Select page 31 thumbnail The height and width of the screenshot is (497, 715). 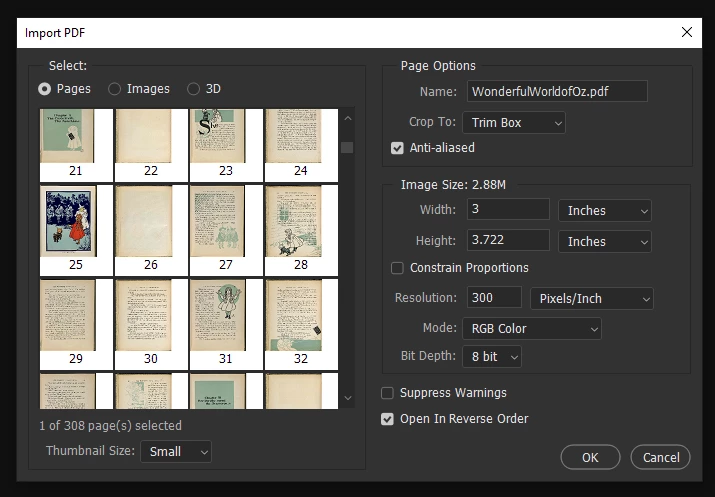(x=226, y=324)
